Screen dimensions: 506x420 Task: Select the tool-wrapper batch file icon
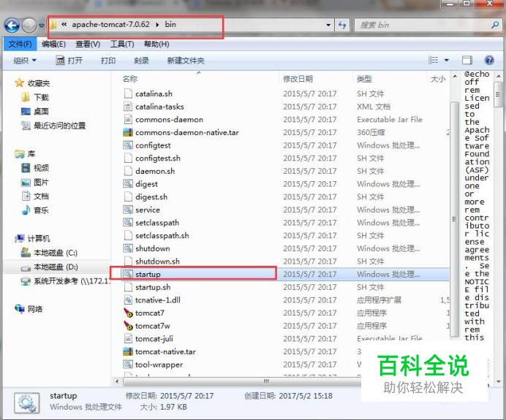pyautogui.click(x=128, y=364)
